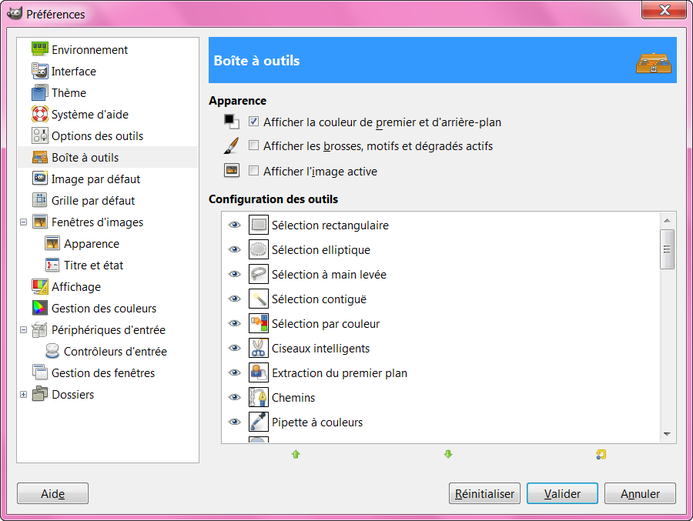Click the Sélection par couleur tool icon
The width and height of the screenshot is (693, 521).
coord(259,323)
